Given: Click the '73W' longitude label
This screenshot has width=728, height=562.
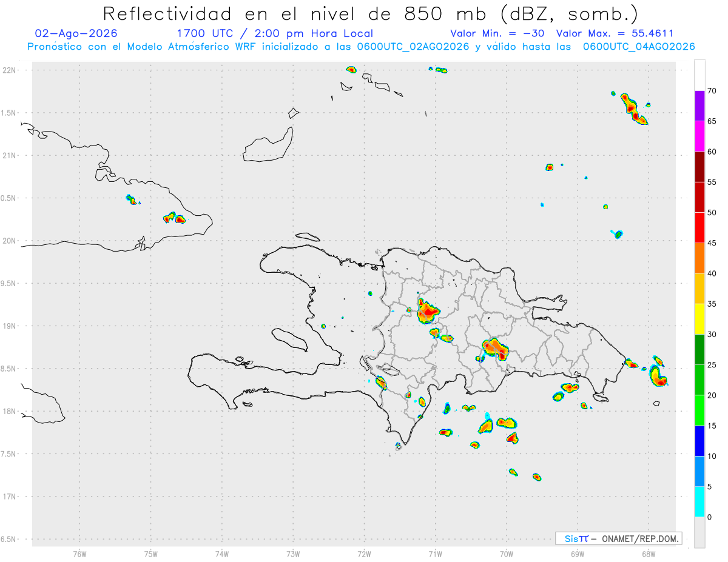Looking at the screenshot, I should tap(293, 554).
